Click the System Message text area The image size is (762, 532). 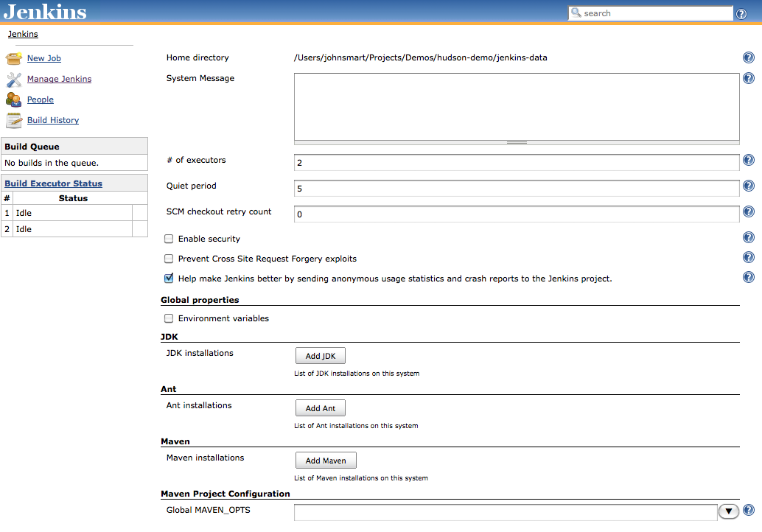(517, 107)
